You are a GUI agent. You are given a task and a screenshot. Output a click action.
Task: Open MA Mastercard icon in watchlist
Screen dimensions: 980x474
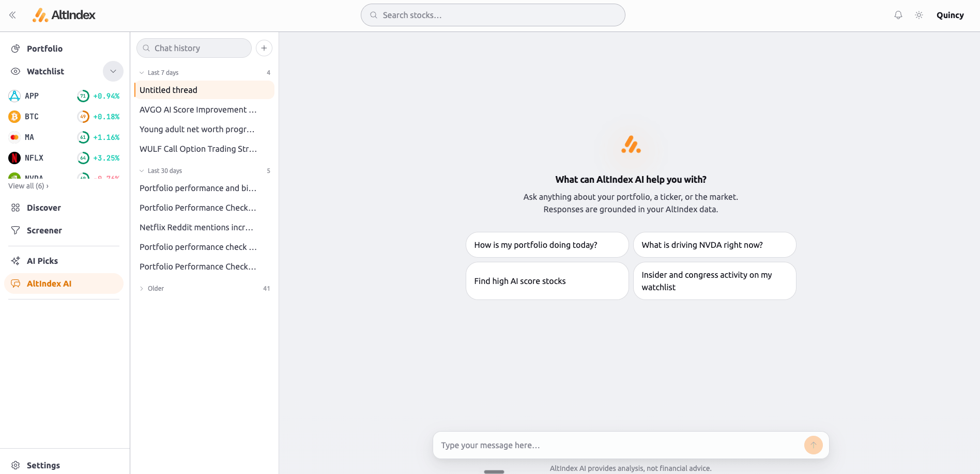click(x=14, y=137)
